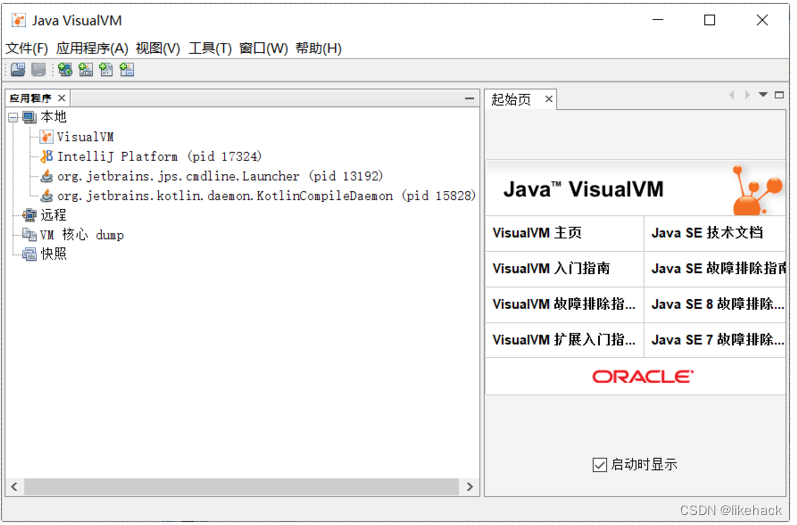Close the 起始页 tab
The height and width of the screenshot is (525, 797).
click(548, 99)
